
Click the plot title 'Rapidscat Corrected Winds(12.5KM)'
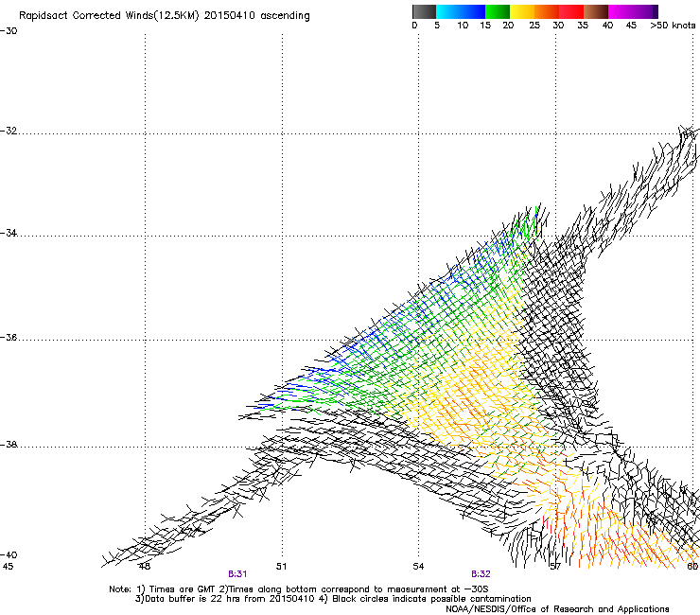(x=109, y=16)
